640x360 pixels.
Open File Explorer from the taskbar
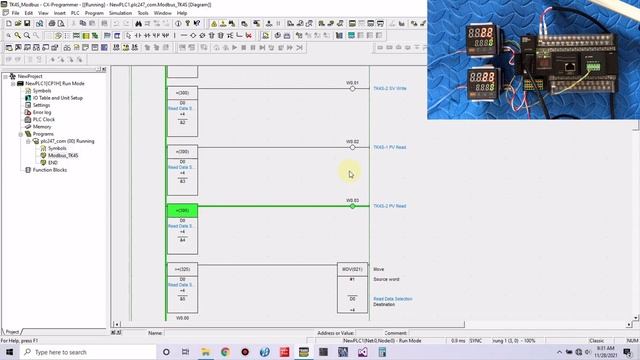[206, 352]
